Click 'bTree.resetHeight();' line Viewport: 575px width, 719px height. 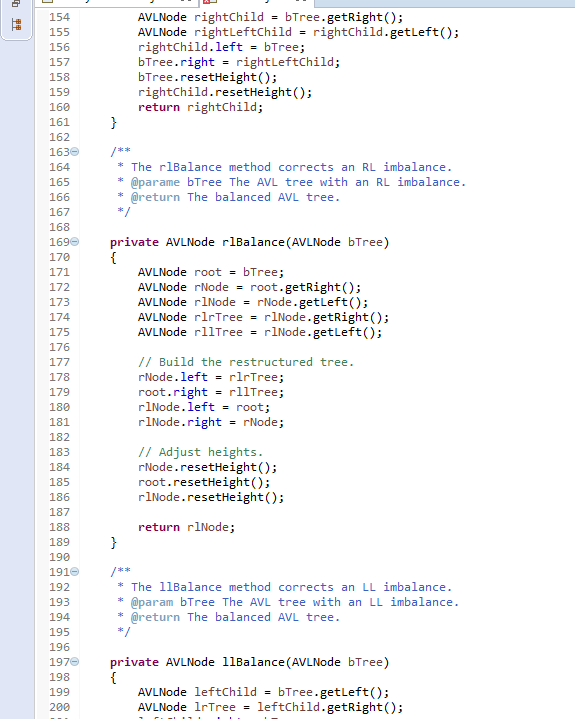[207, 77]
